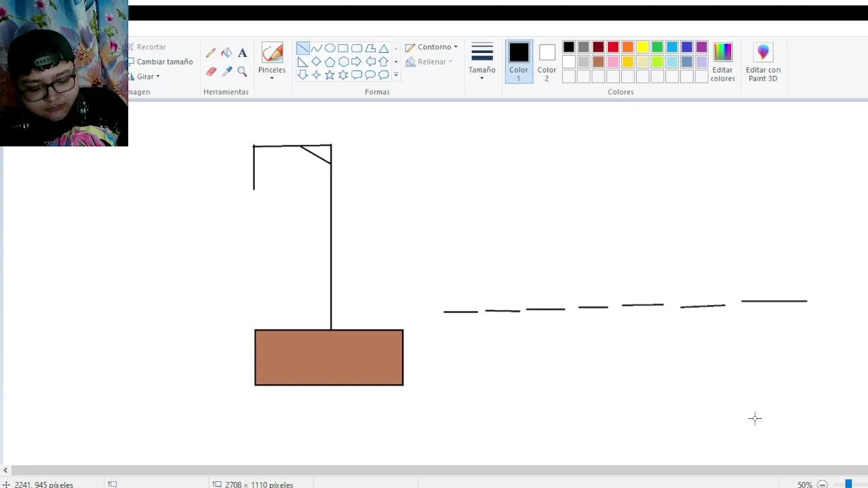Image resolution: width=868 pixels, height=488 pixels.
Task: Expand the shapes gallery more arrow
Action: pyautogui.click(x=396, y=75)
